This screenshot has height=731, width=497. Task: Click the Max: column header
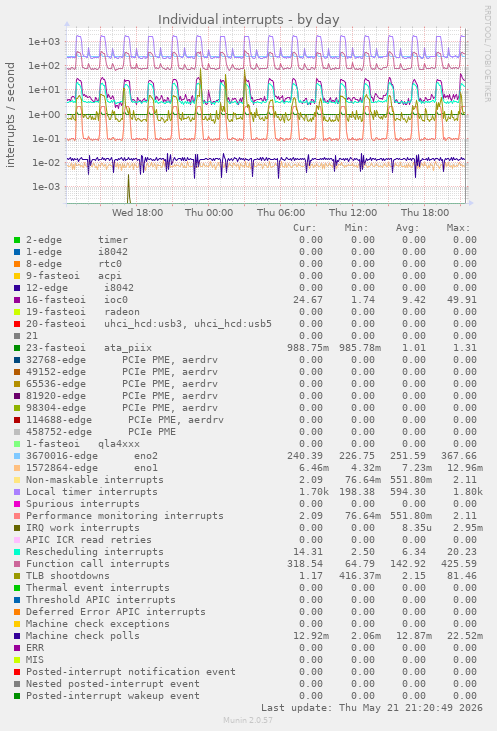pos(458,228)
